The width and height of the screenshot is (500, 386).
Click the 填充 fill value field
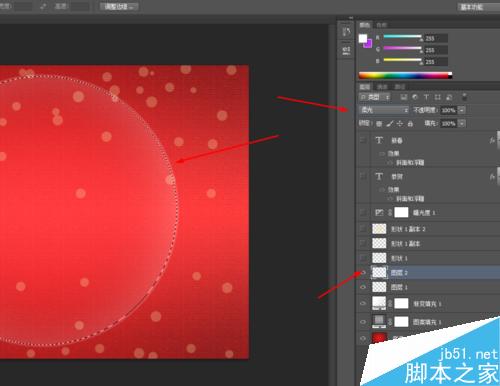[x=449, y=123]
